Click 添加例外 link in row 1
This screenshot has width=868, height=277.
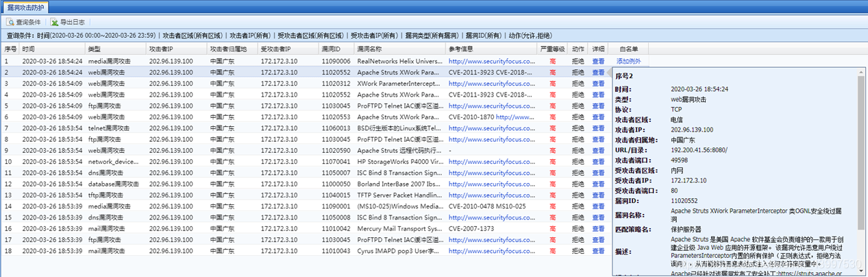(628, 61)
